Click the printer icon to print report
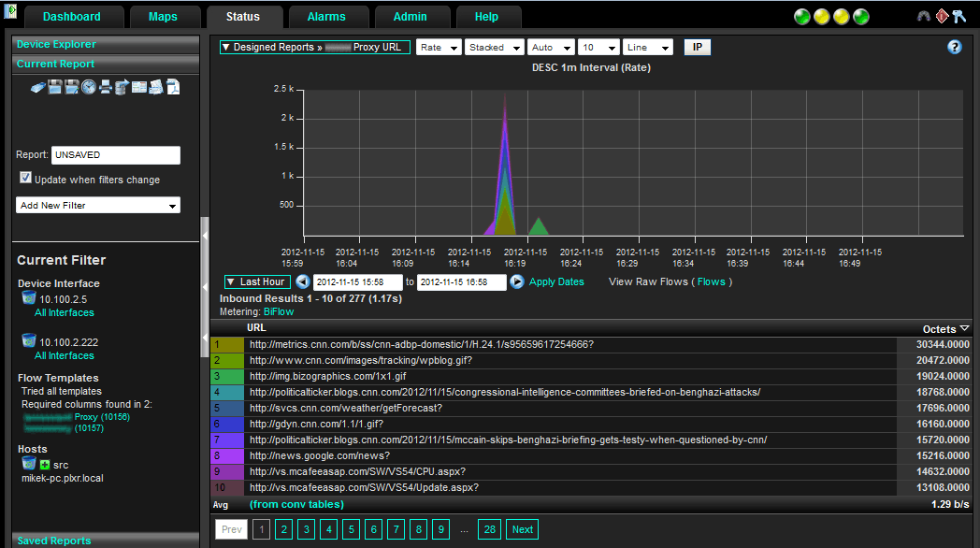This screenshot has width=980, height=548. pyautogui.click(x=106, y=88)
